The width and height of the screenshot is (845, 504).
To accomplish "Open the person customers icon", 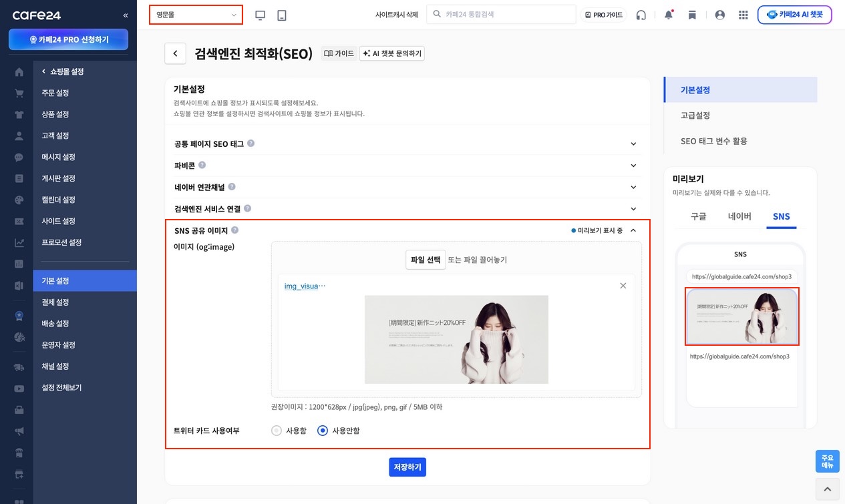I will [19, 136].
